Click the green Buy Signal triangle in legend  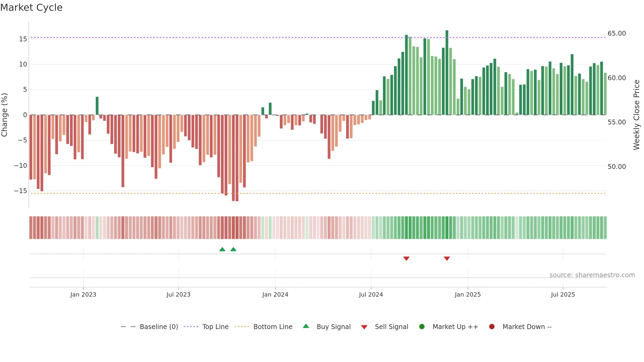pos(306,326)
